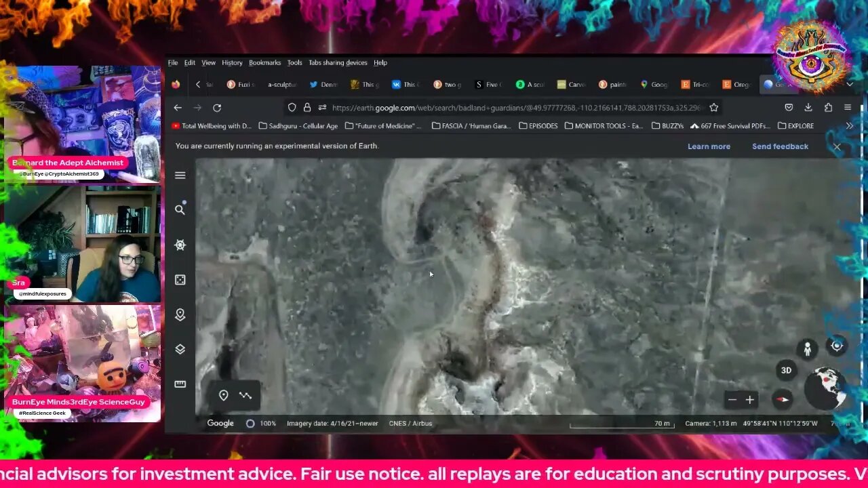Select the Measure distance ruler tool
The width and height of the screenshot is (868, 488).
(180, 384)
